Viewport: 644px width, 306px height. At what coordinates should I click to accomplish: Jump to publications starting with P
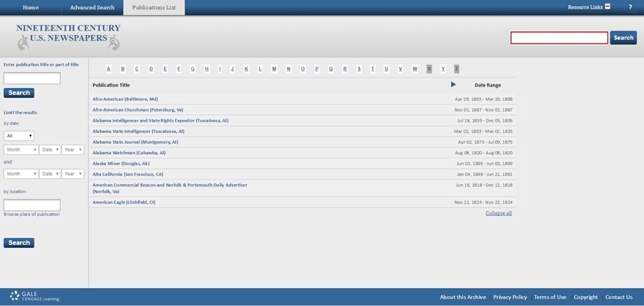[317, 69]
